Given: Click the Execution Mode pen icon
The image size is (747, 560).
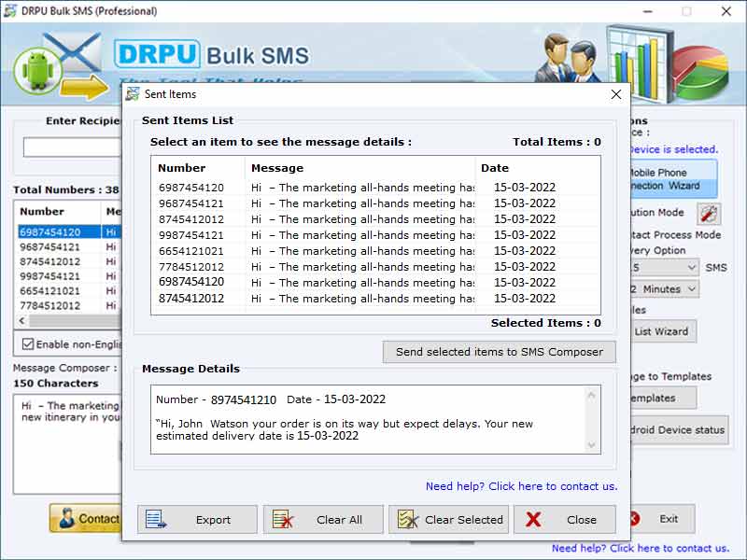Looking at the screenshot, I should coord(708,213).
